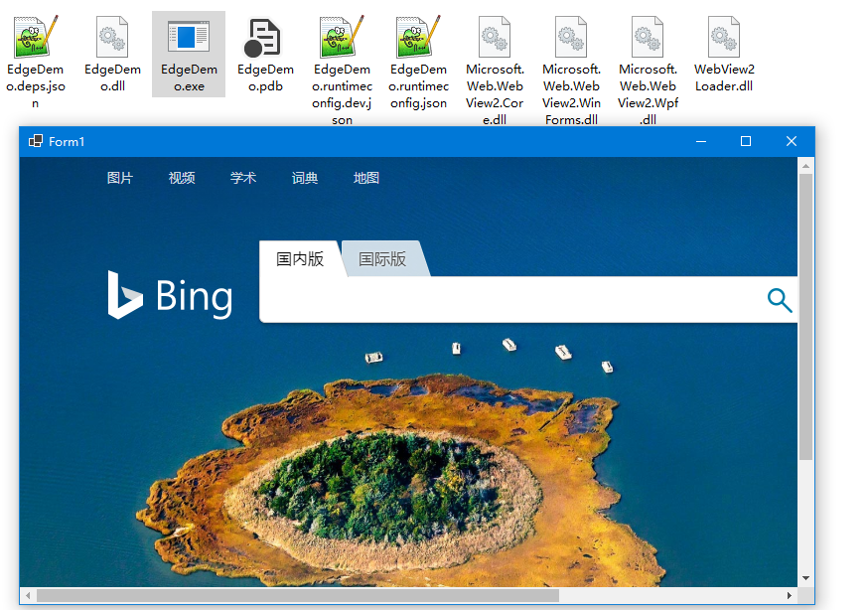Image resolution: width=868 pixels, height=610 pixels.
Task: Click the 学术 link
Action: tap(243, 178)
